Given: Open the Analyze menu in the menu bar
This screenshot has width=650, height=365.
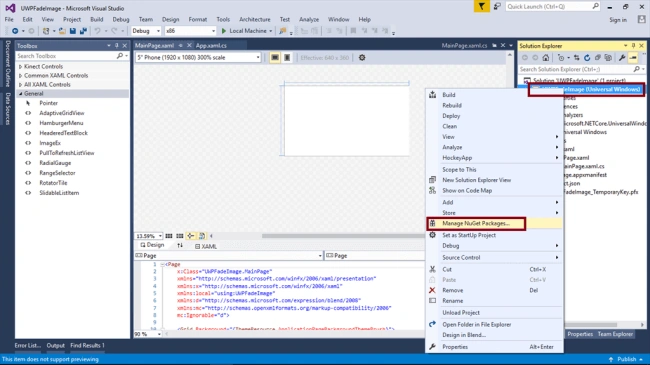Looking at the screenshot, I should coord(309,19).
